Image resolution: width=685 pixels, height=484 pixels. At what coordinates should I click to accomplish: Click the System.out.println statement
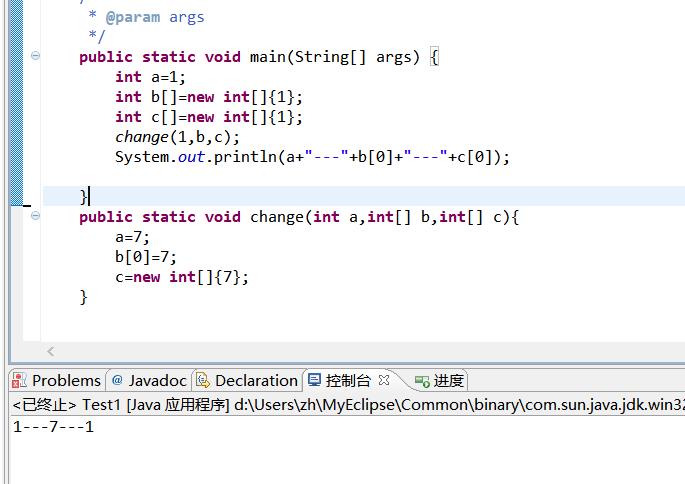pos(311,157)
